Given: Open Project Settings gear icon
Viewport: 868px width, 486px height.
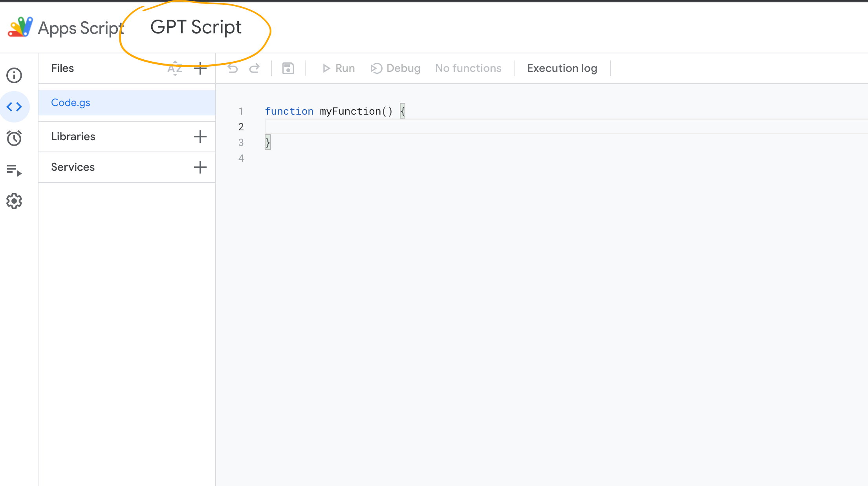Looking at the screenshot, I should tap(15, 201).
